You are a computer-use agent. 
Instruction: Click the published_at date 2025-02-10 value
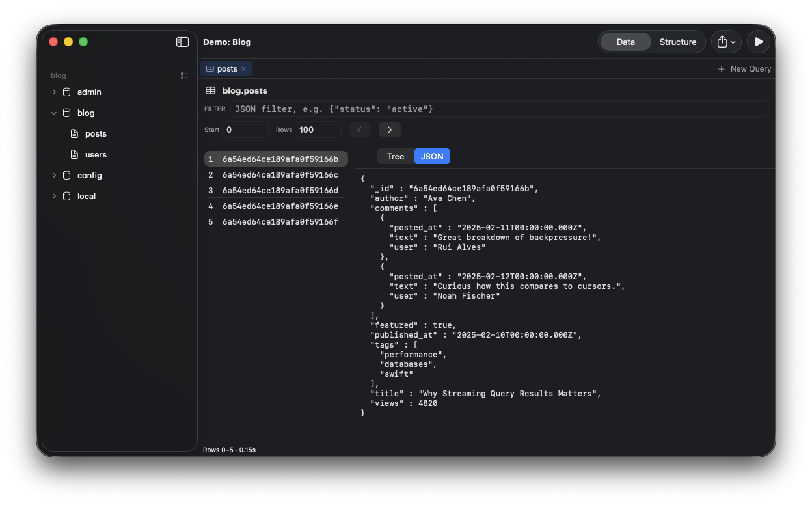click(x=514, y=335)
